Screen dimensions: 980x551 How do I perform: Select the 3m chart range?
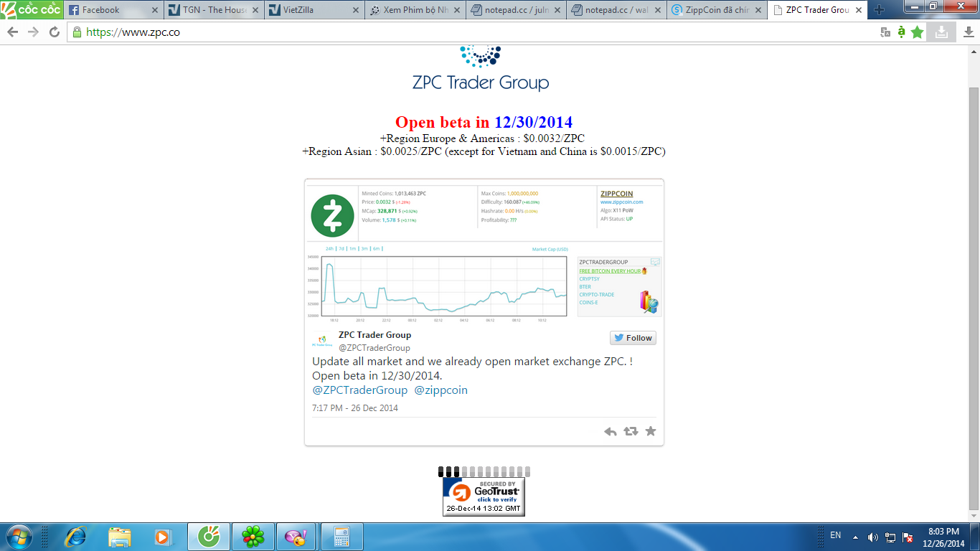coord(364,248)
